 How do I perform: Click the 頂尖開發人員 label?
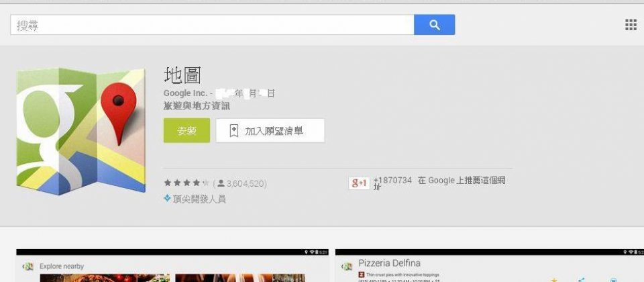(x=199, y=199)
